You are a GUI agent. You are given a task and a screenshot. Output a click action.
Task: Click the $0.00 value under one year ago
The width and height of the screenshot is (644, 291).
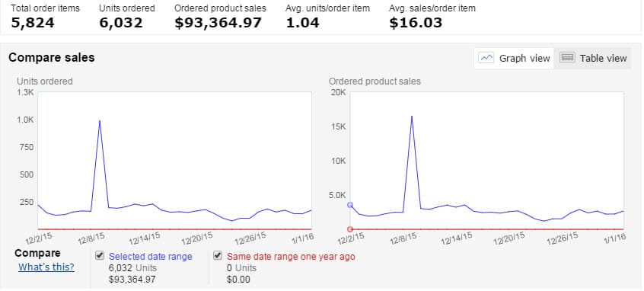point(238,280)
